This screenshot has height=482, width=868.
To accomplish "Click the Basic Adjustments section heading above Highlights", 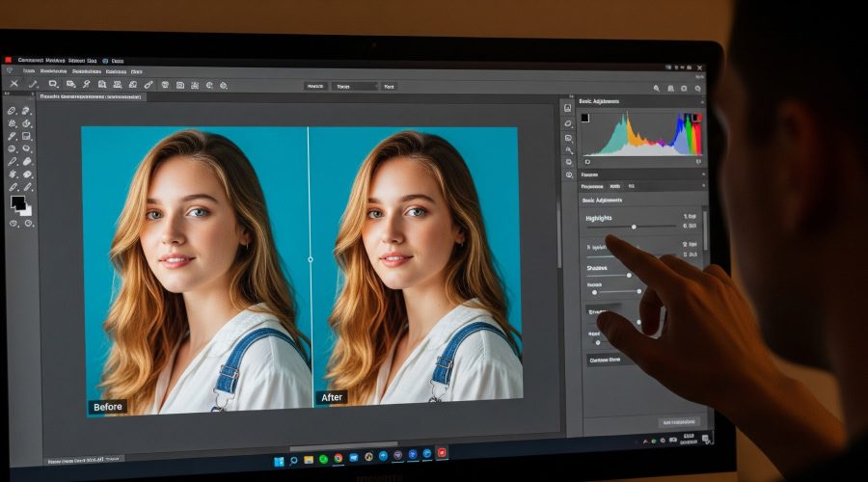I will [602, 200].
